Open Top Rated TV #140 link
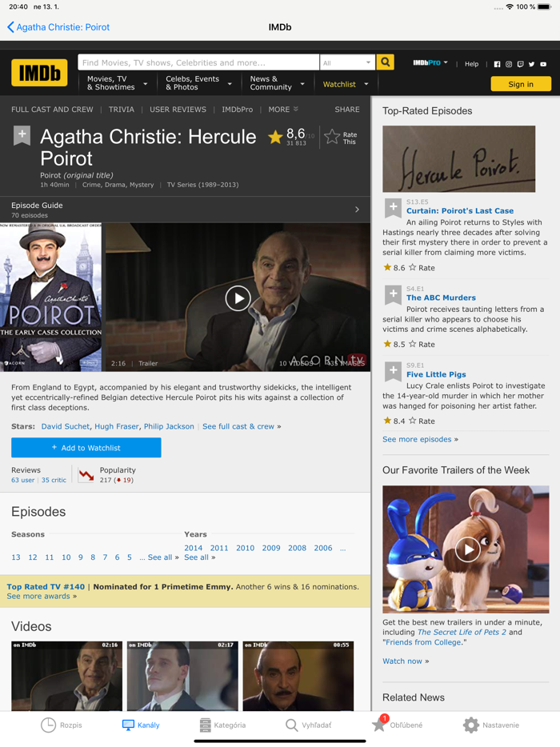This screenshot has height=747, width=560. click(x=46, y=587)
